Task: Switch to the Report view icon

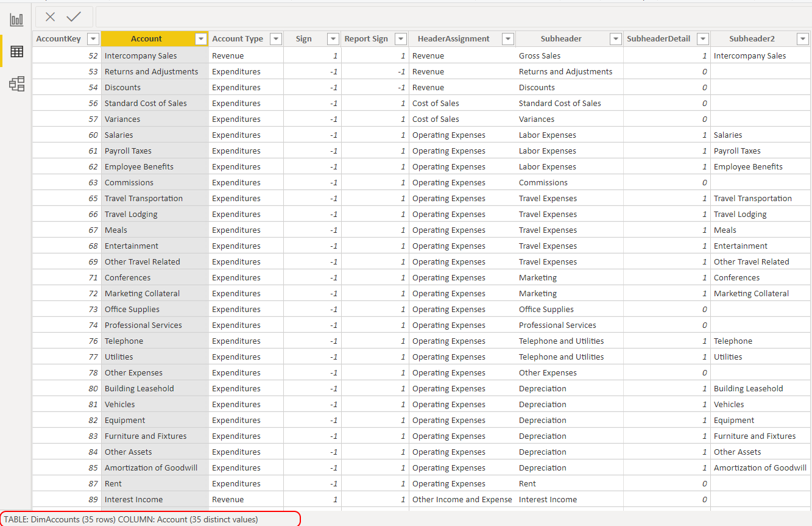Action: click(16, 20)
